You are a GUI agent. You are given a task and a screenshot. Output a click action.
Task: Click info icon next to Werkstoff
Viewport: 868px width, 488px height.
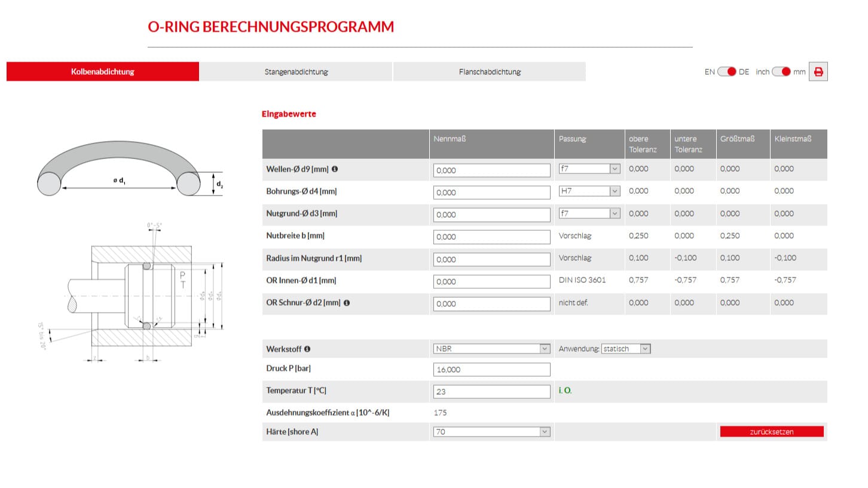click(307, 349)
